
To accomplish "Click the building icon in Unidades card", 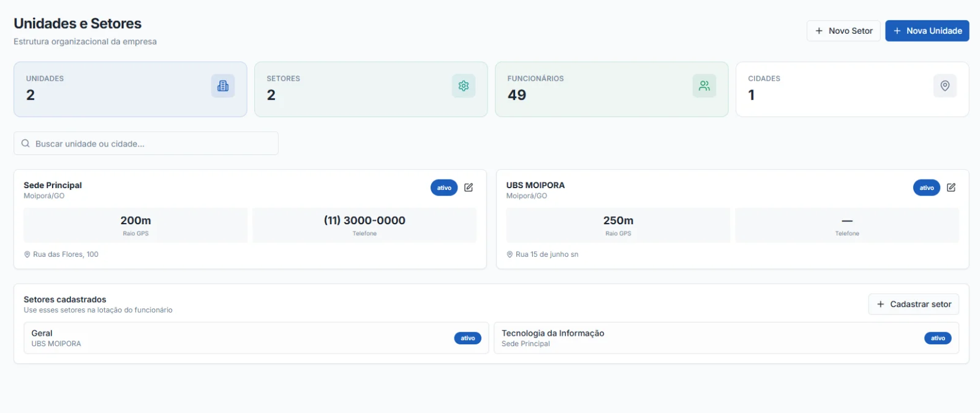I will click(223, 86).
